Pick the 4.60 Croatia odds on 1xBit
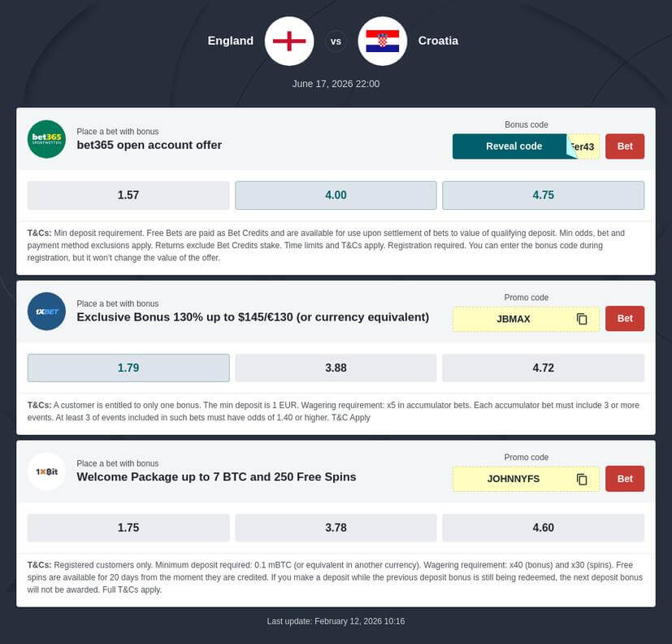This screenshot has width=672, height=644. (543, 528)
